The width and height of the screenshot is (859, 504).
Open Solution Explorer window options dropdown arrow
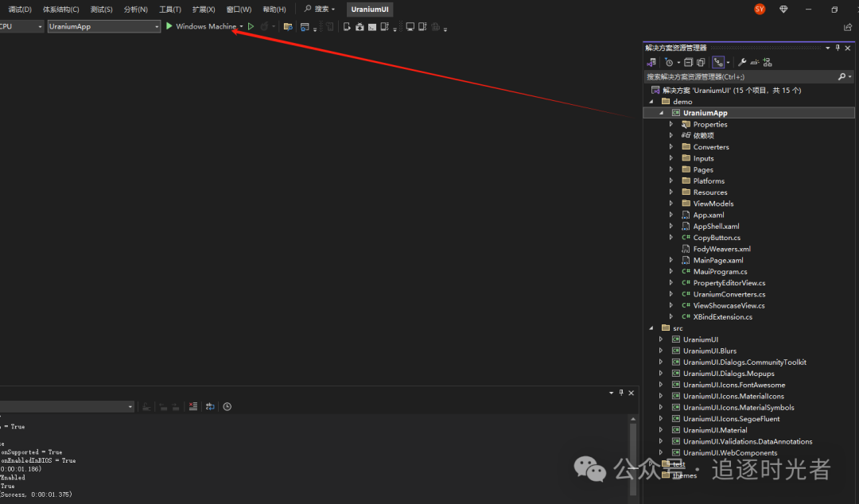[827, 48]
